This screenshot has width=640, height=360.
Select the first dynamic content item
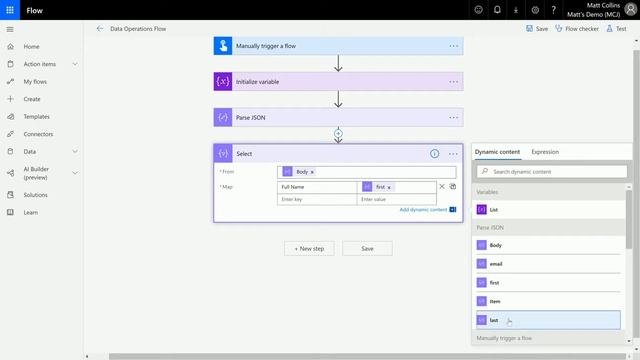[x=549, y=282]
